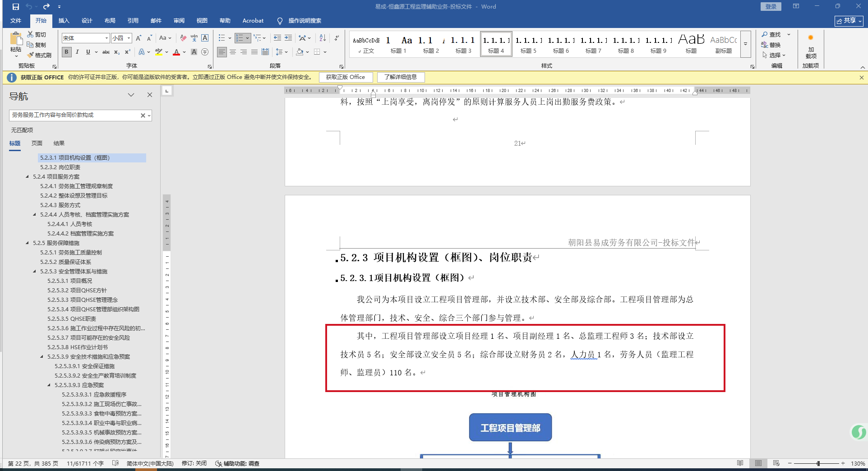Screen dimensions: 868x471
Task: Click the 了解详细信息 button
Action: [401, 77]
